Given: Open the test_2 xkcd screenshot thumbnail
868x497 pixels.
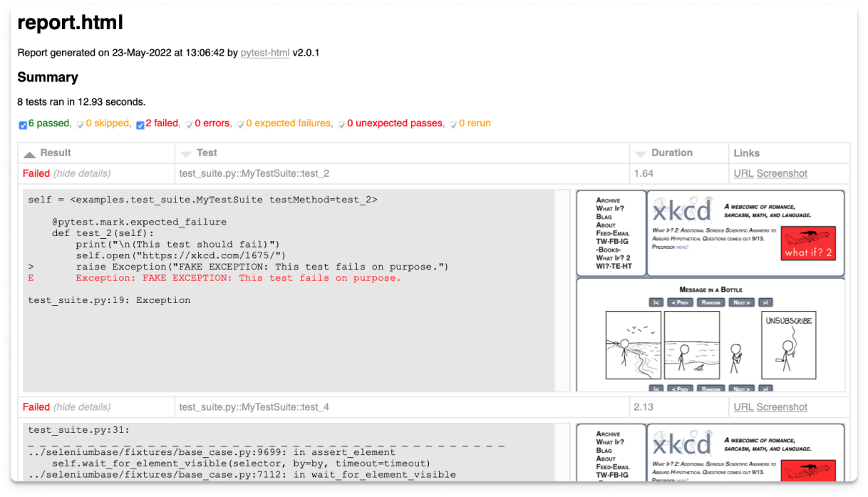Looking at the screenshot, I should (711, 290).
